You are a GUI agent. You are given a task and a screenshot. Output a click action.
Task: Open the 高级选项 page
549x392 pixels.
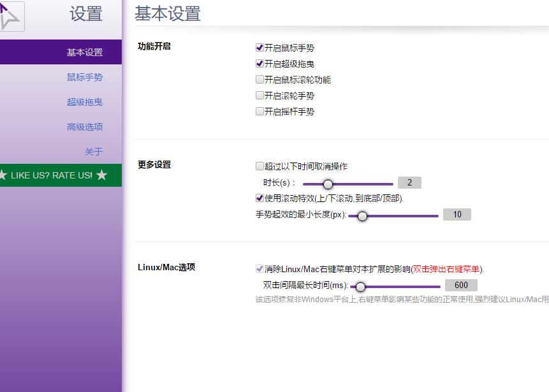[85, 127]
